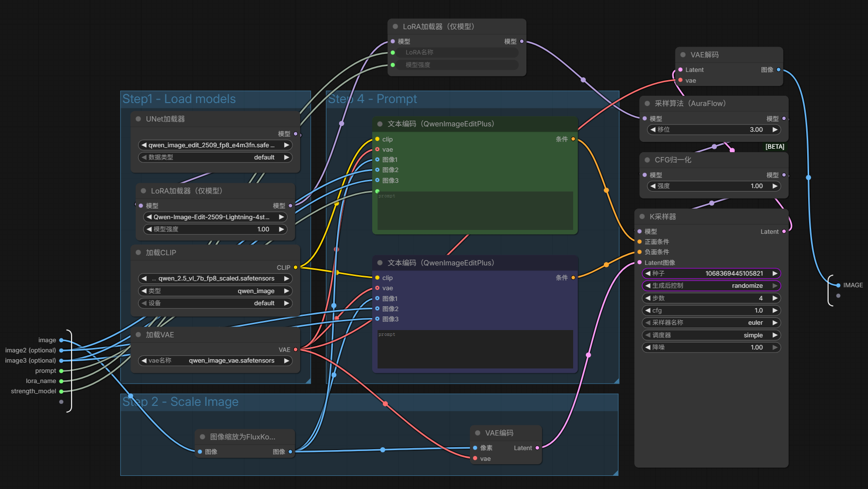Open 生成后控制 randomize option list
This screenshot has height=489, width=868.
[x=711, y=286]
